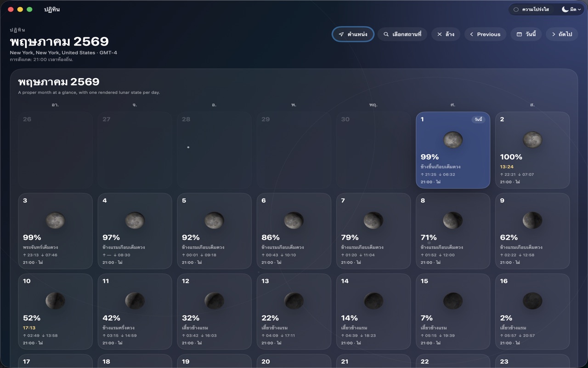Click the New York location subtitle
The height and width of the screenshot is (368, 588).
(x=63, y=53)
